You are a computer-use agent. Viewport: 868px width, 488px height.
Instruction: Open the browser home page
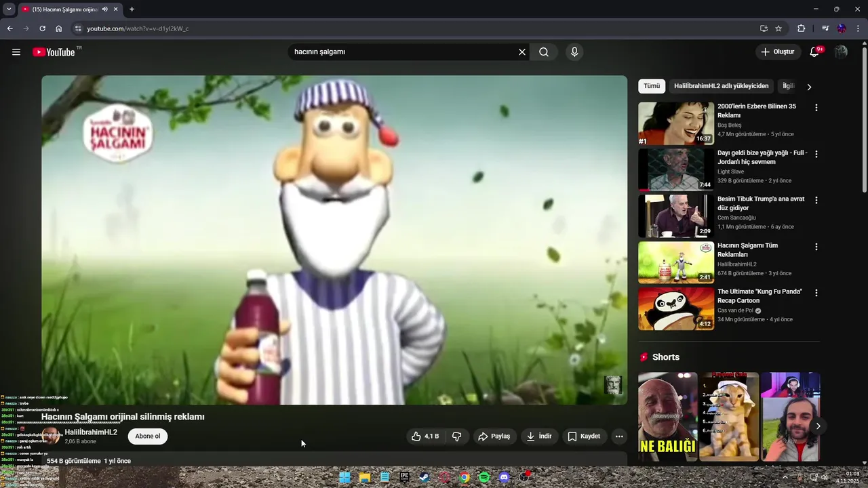click(58, 28)
